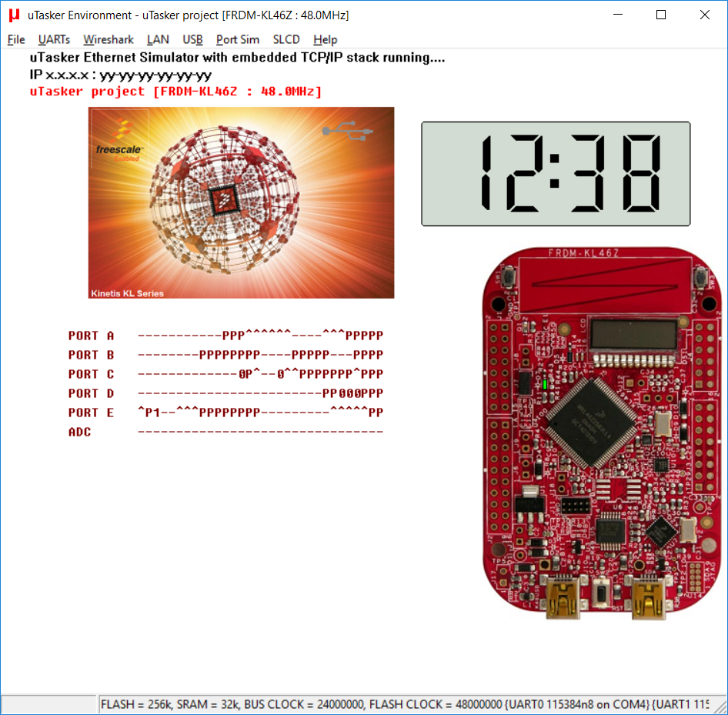728x715 pixels.
Task: Open the File menu
Action: (16, 39)
